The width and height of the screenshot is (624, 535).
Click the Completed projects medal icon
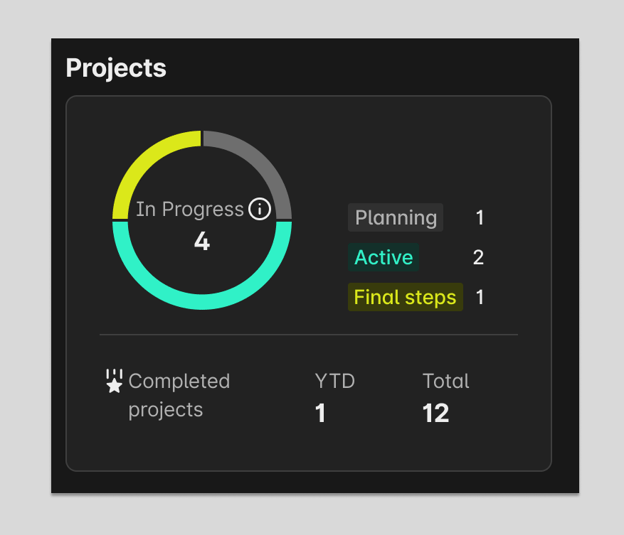[114, 381]
